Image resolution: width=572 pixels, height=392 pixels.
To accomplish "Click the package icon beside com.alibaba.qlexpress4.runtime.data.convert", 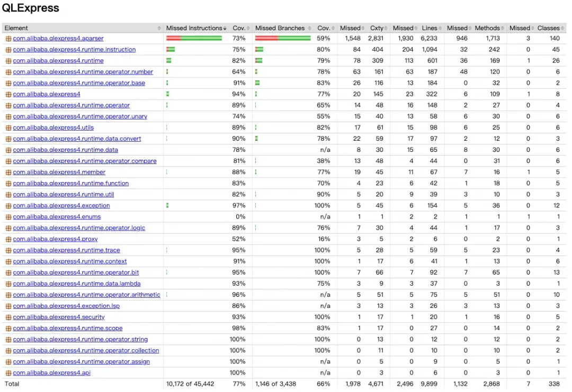I will click(x=8, y=139).
